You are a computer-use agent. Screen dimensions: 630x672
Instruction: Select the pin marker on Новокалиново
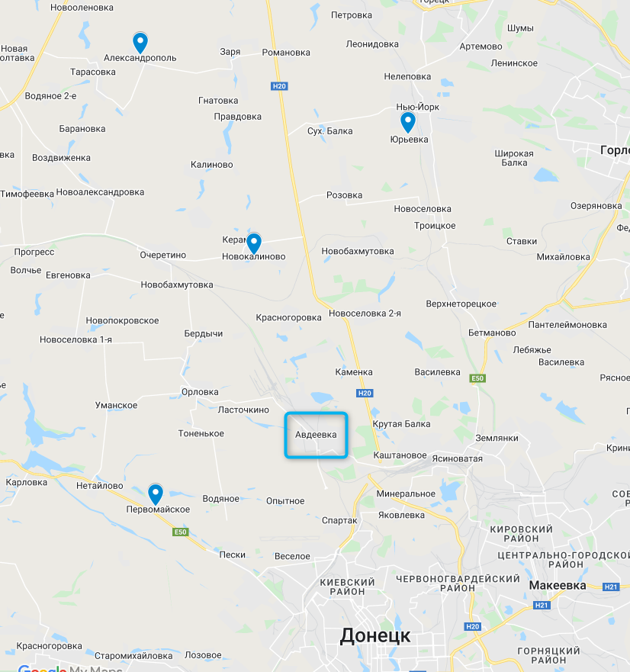(x=254, y=243)
